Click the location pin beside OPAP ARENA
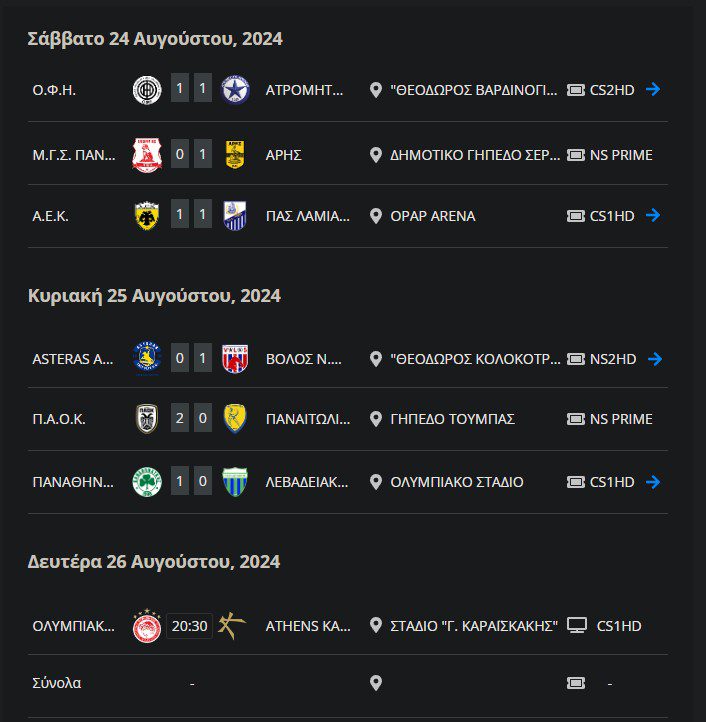 (376, 216)
